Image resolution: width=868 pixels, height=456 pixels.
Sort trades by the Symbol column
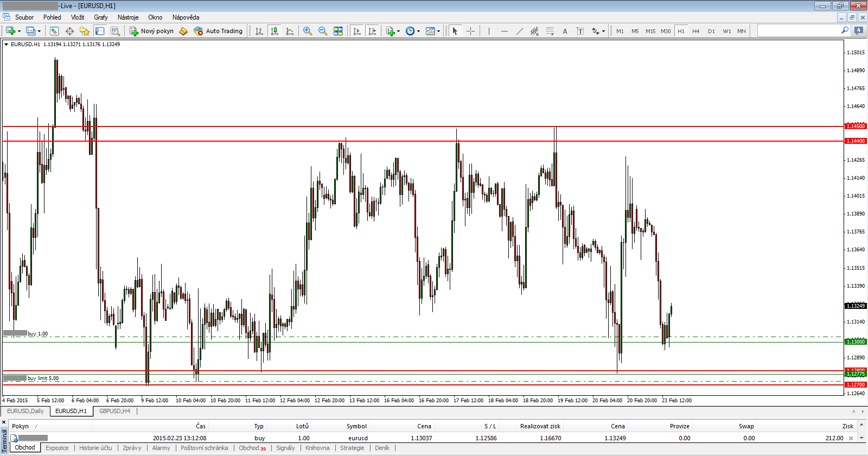pyautogui.click(x=356, y=426)
